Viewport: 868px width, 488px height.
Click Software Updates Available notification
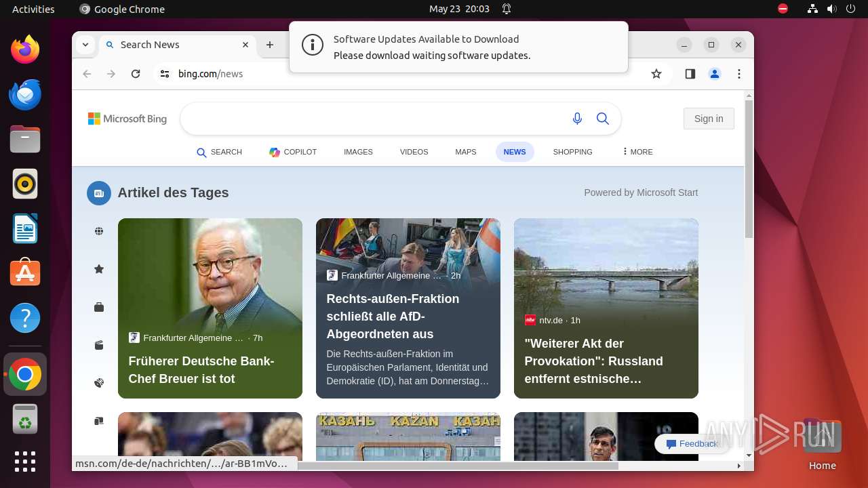pos(458,47)
